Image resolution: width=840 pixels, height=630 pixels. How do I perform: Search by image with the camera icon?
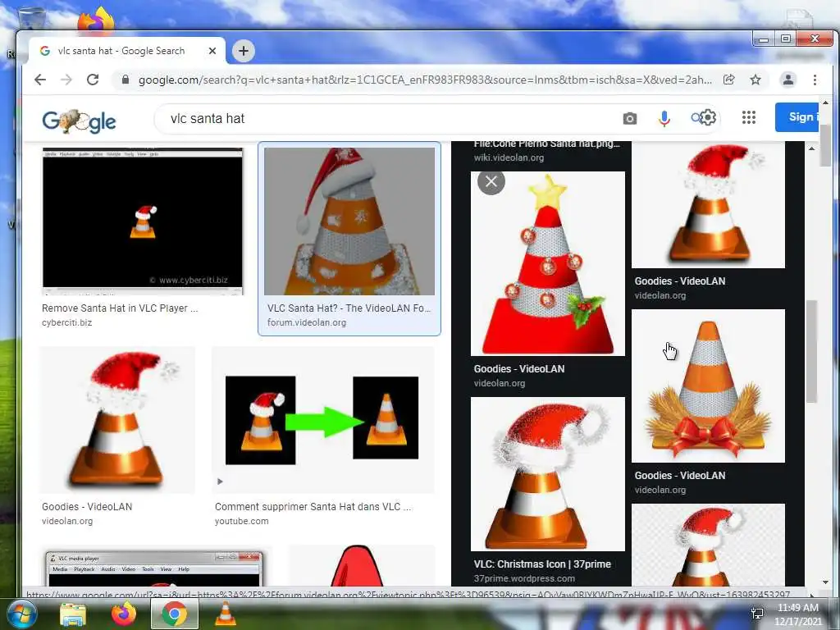click(630, 118)
